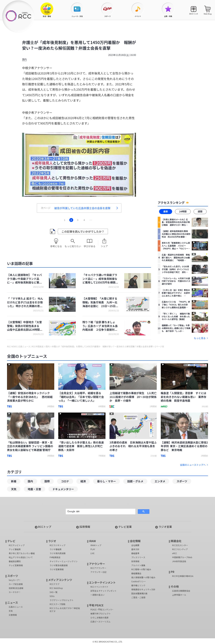The height and width of the screenshot is (644, 215).
Task: Open the RCCトップ footer link
Action: click(43, 527)
